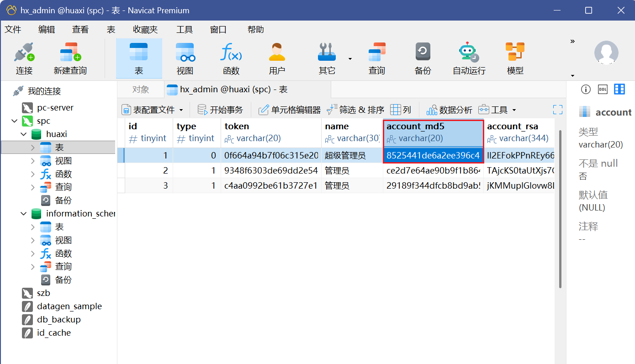
Task: Toggle the info icon in right panel
Action: (x=586, y=89)
